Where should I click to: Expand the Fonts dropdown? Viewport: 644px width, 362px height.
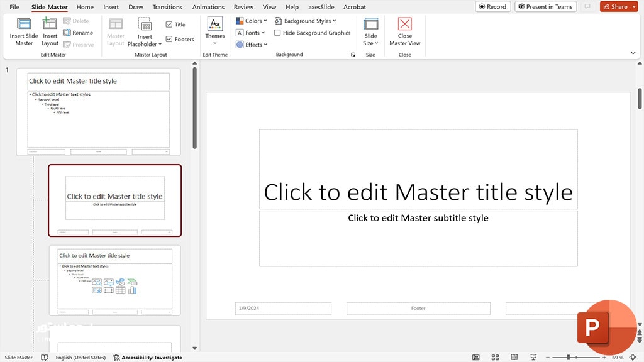tap(250, 33)
